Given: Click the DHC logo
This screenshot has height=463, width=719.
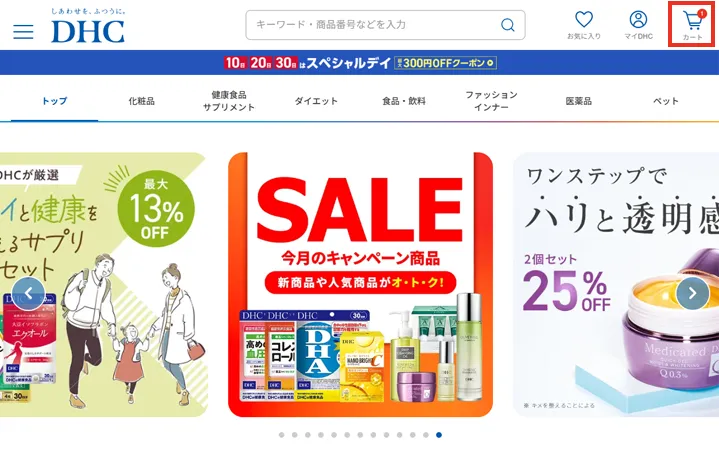Looking at the screenshot, I should pos(88,26).
